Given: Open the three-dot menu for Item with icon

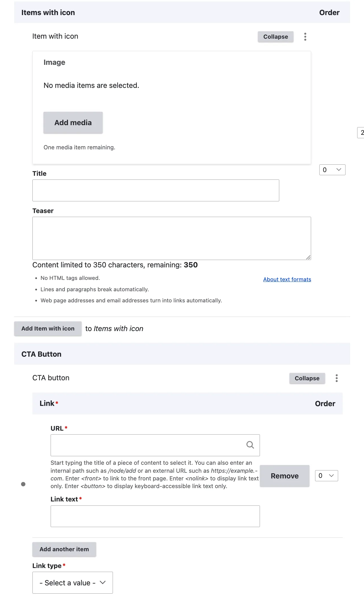Looking at the screenshot, I should 305,37.
